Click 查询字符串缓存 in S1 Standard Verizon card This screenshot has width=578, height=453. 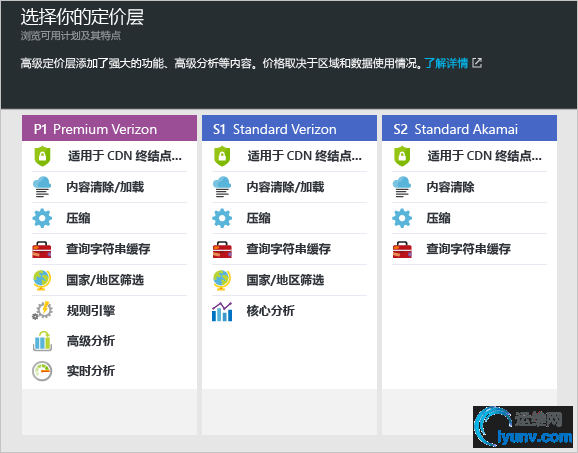click(x=288, y=249)
